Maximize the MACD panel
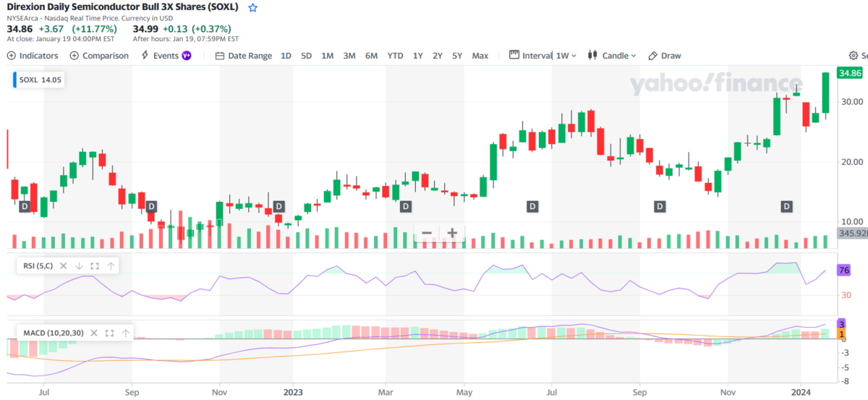The width and height of the screenshot is (868, 400). click(110, 333)
